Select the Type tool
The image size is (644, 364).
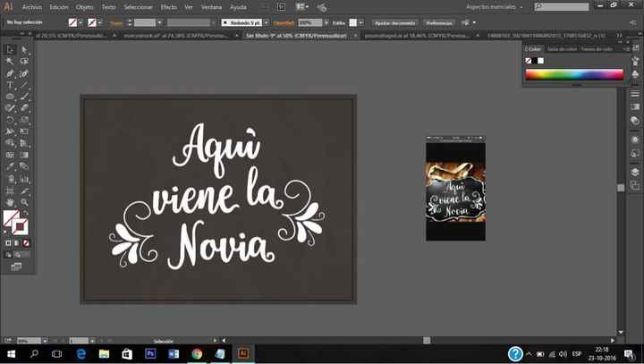[10, 85]
